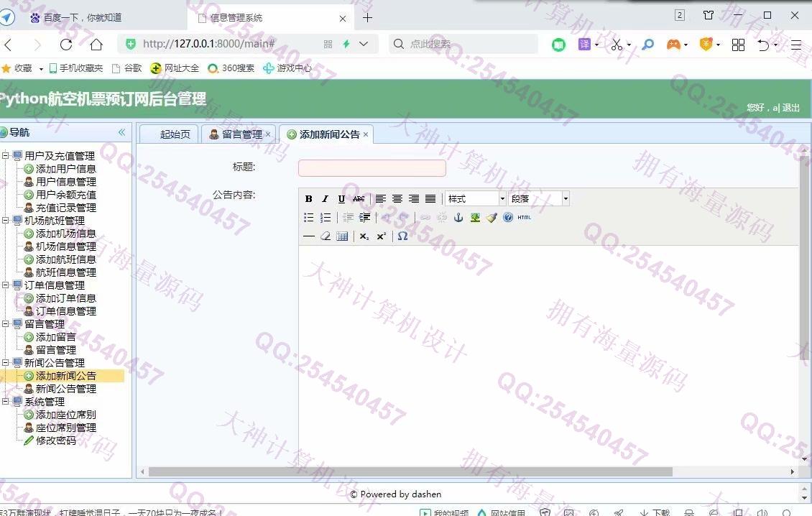Open 用户余额充值 in navigation tree
The height and width of the screenshot is (516, 812).
pyautogui.click(x=66, y=195)
